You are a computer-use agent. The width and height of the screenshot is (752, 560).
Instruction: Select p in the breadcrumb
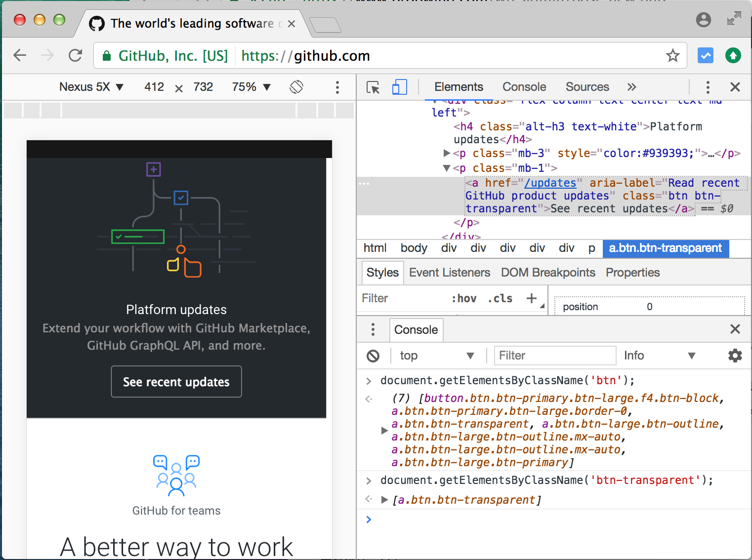[x=592, y=248]
